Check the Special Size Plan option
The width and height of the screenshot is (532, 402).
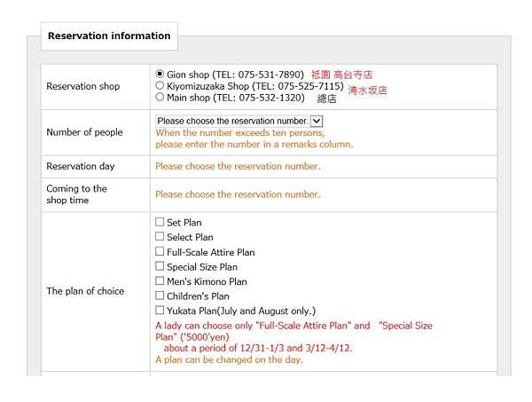[x=160, y=266]
